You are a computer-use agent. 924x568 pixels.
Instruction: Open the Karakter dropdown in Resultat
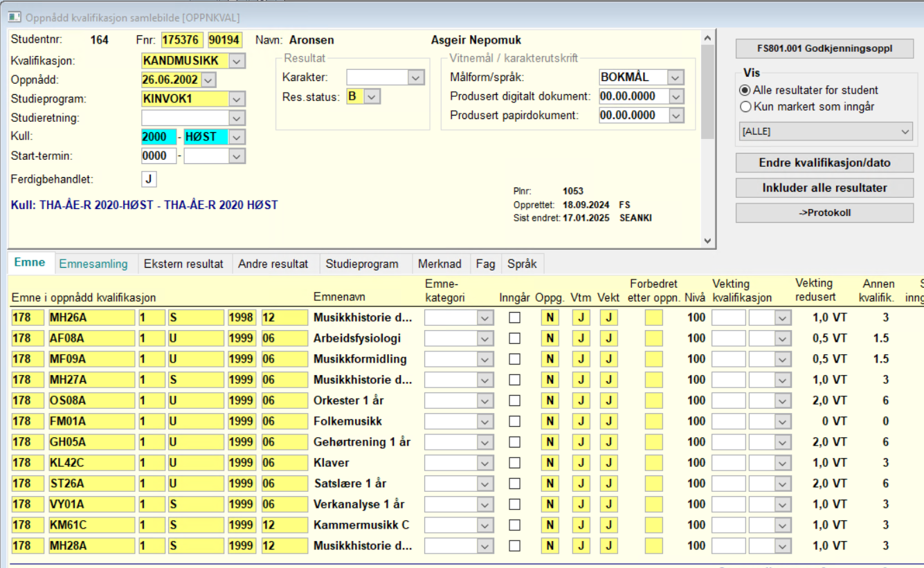[x=416, y=78]
